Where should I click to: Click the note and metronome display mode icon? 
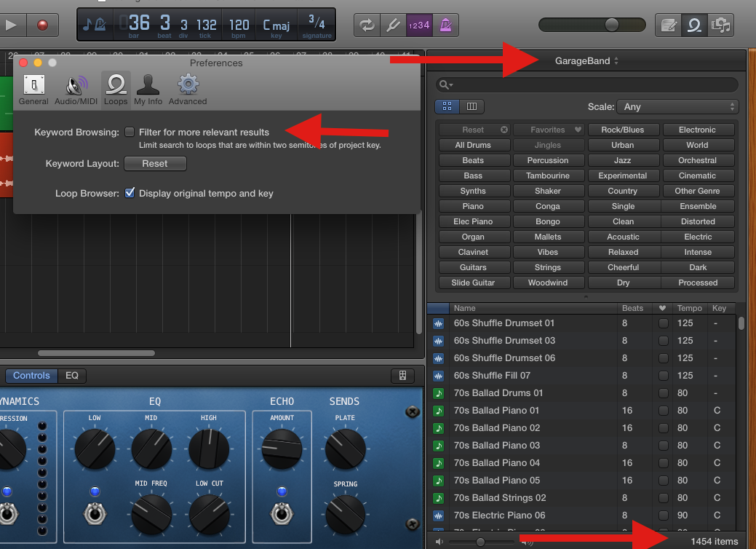tap(95, 24)
